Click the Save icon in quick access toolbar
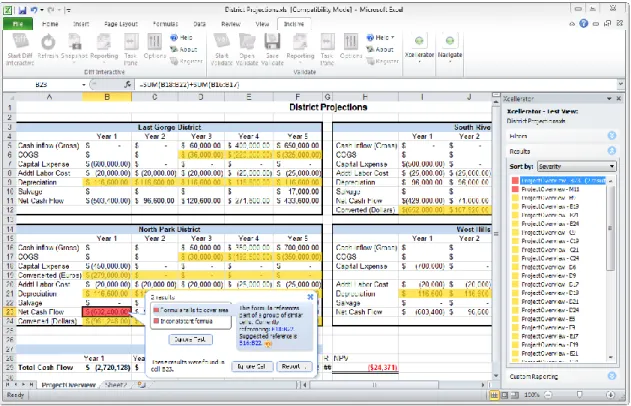The height and width of the screenshot is (406, 631). click(x=23, y=10)
